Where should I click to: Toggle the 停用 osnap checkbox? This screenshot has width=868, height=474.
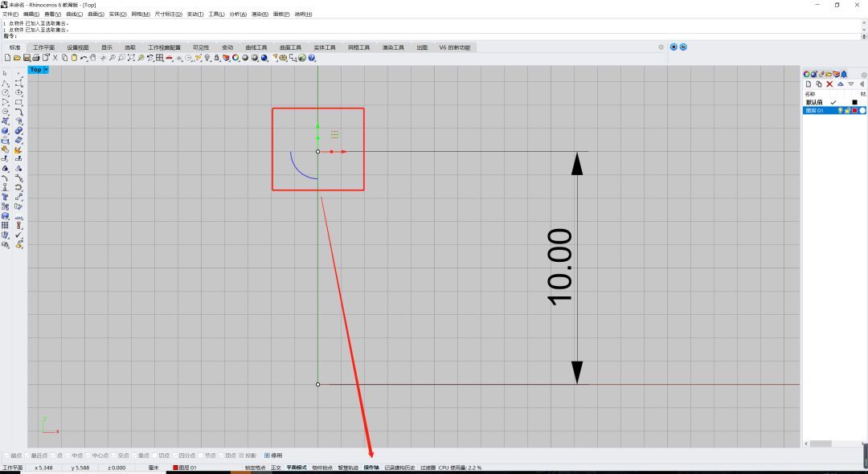click(x=267, y=456)
